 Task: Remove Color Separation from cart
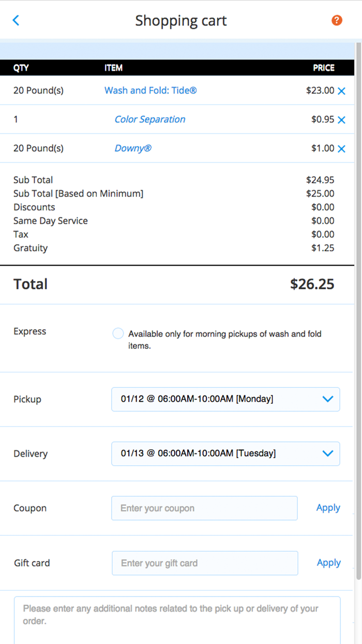tap(341, 120)
